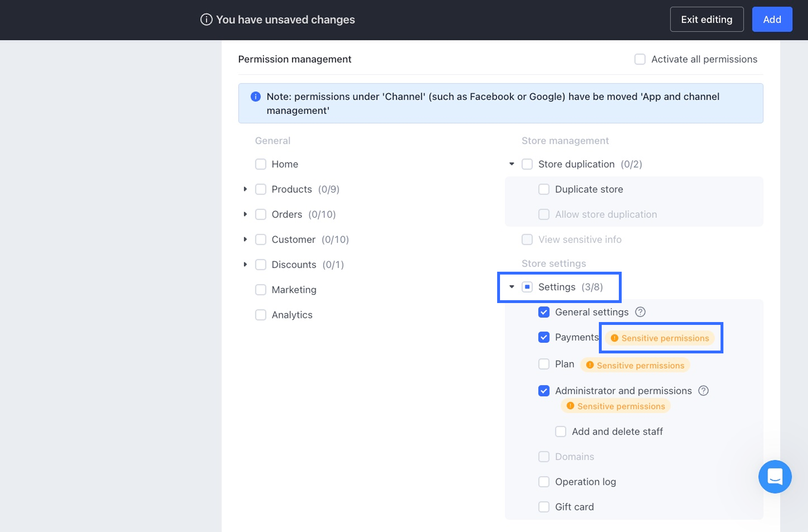The height and width of the screenshot is (532, 808).
Task: Check the Add and delete staff box
Action: point(561,431)
